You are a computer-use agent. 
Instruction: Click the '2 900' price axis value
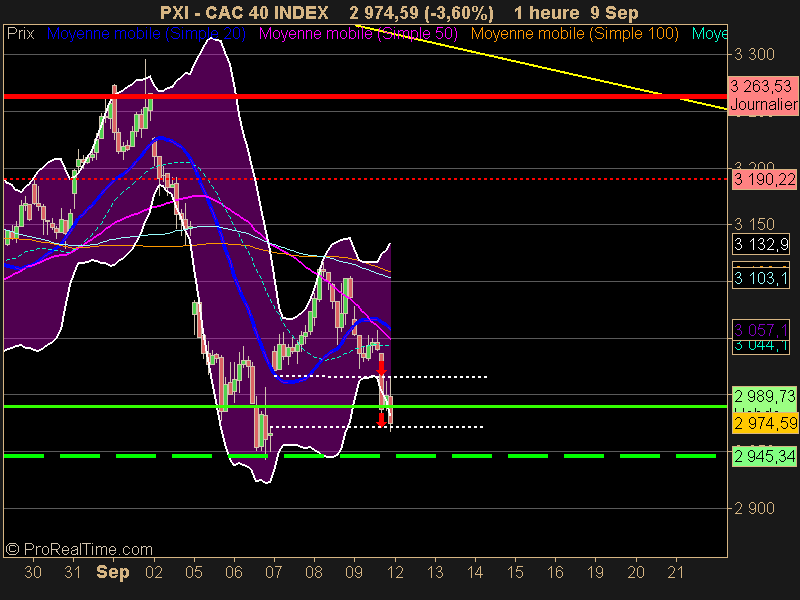click(x=754, y=508)
